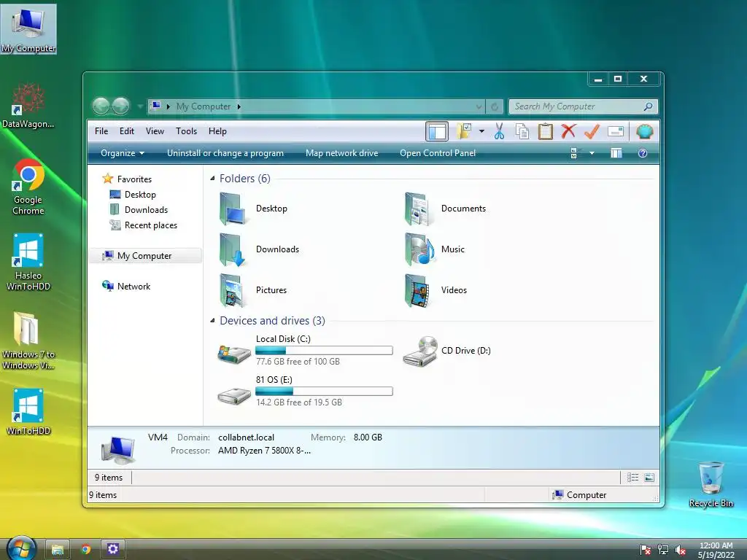Open the settings gear app in taskbar
This screenshot has width=747, height=560.
[113, 550]
